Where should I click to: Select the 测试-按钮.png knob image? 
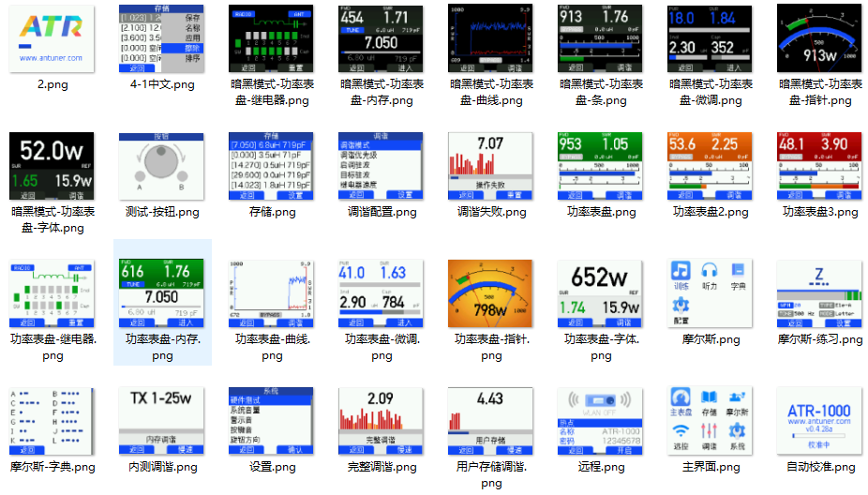tap(162, 166)
